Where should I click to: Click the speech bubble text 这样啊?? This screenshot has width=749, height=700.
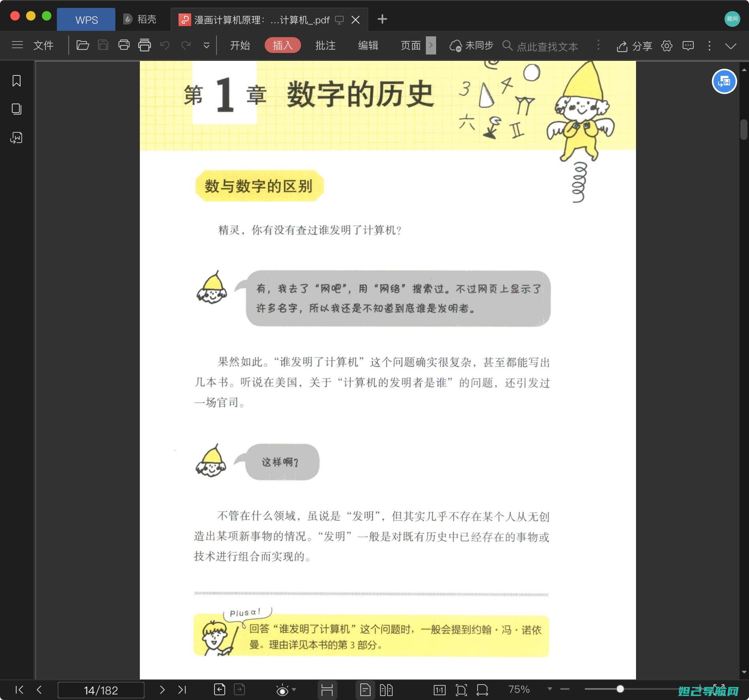(280, 462)
